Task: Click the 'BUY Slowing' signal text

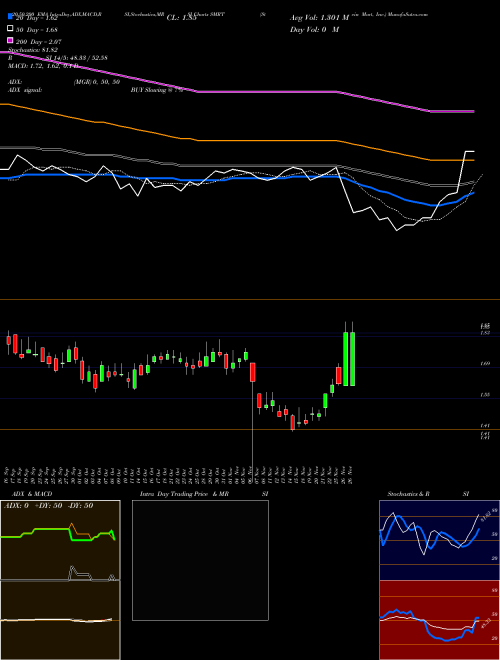Action: pyautogui.click(x=149, y=90)
